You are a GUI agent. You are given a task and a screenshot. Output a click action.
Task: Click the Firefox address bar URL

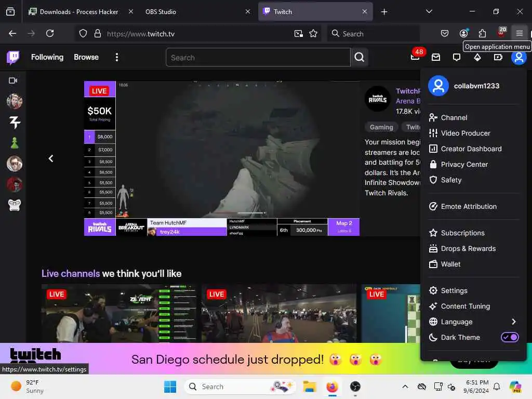pos(141,34)
